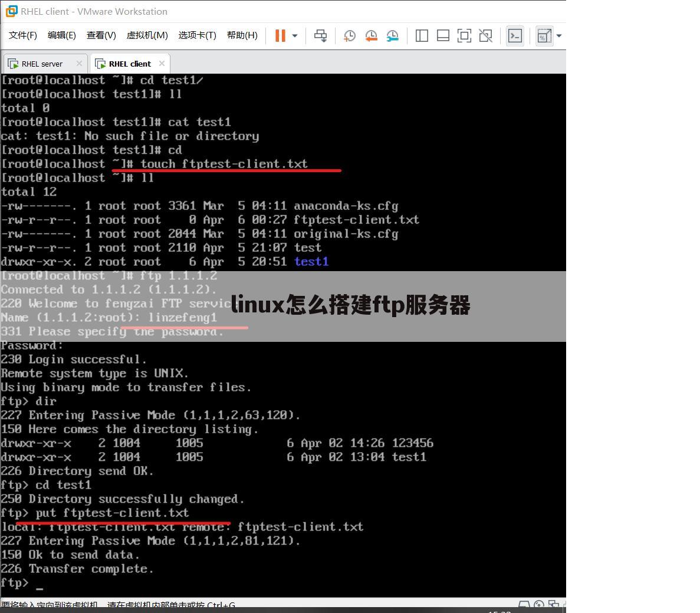Viewport: 700px width, 613px height.
Task: Open the 帮助(H) menu
Action: click(242, 35)
